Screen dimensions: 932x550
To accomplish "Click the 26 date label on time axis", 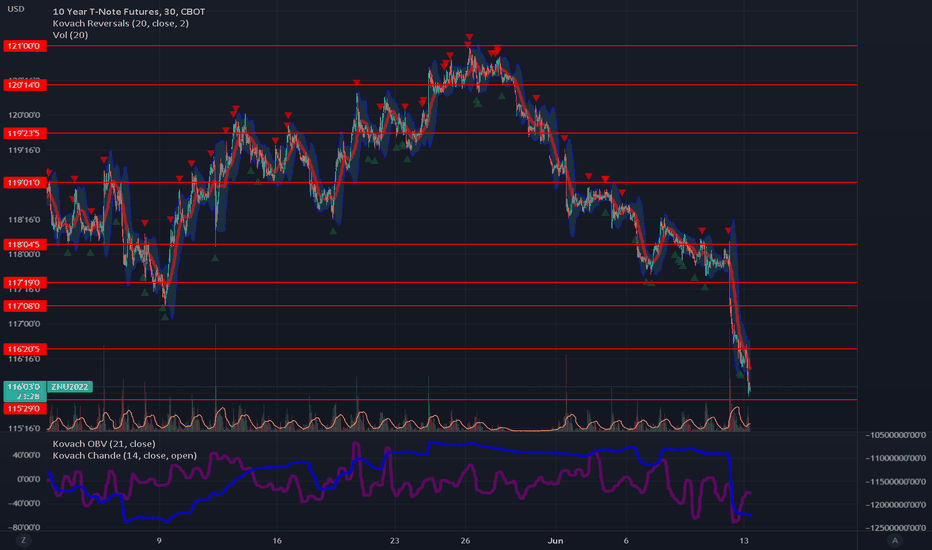I will pyautogui.click(x=465, y=540).
